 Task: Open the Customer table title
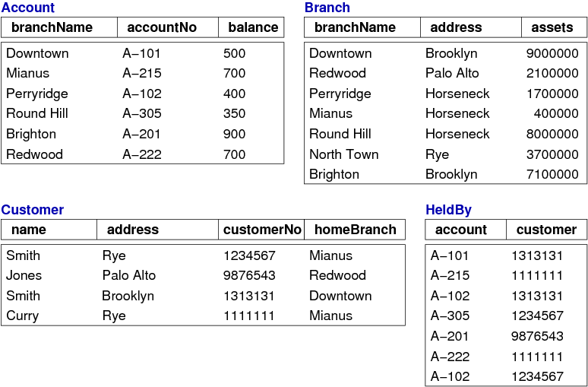click(33, 210)
